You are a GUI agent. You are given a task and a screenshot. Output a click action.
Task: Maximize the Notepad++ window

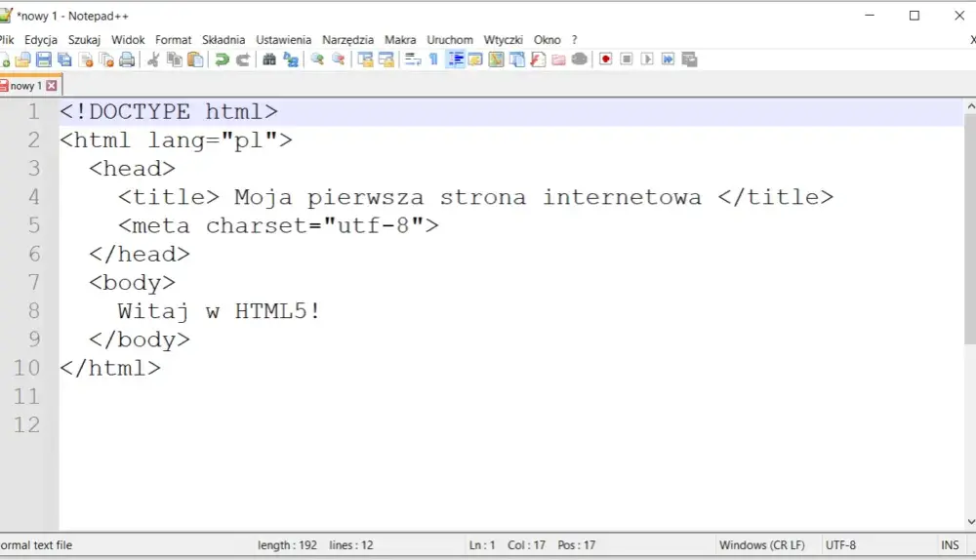(915, 16)
